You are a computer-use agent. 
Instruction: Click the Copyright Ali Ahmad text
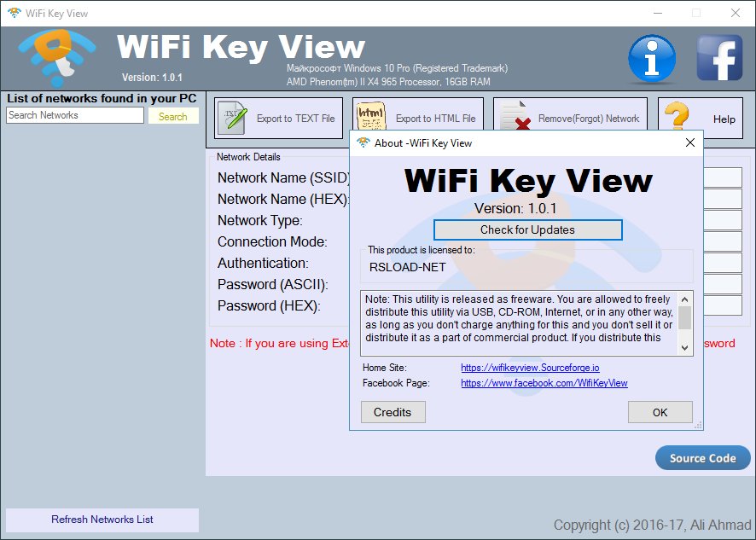652,525
